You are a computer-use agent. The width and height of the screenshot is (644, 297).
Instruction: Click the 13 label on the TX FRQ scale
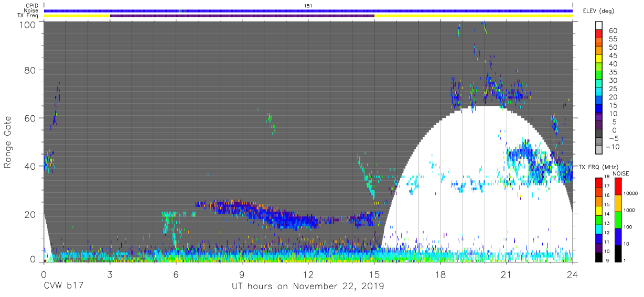(608, 224)
